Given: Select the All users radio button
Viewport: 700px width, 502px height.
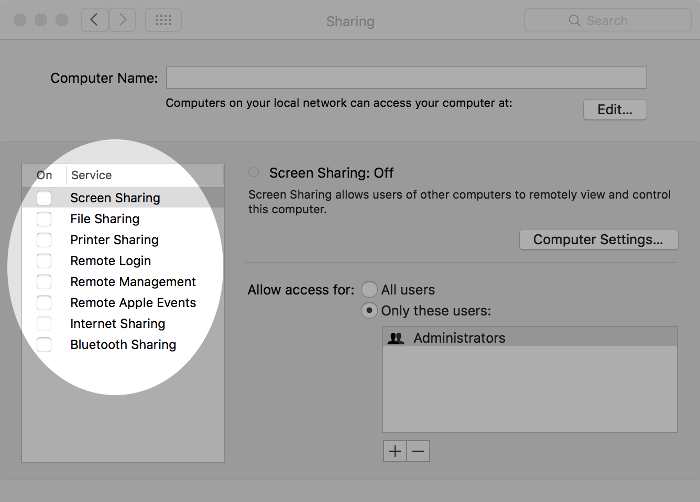Looking at the screenshot, I should [x=369, y=289].
